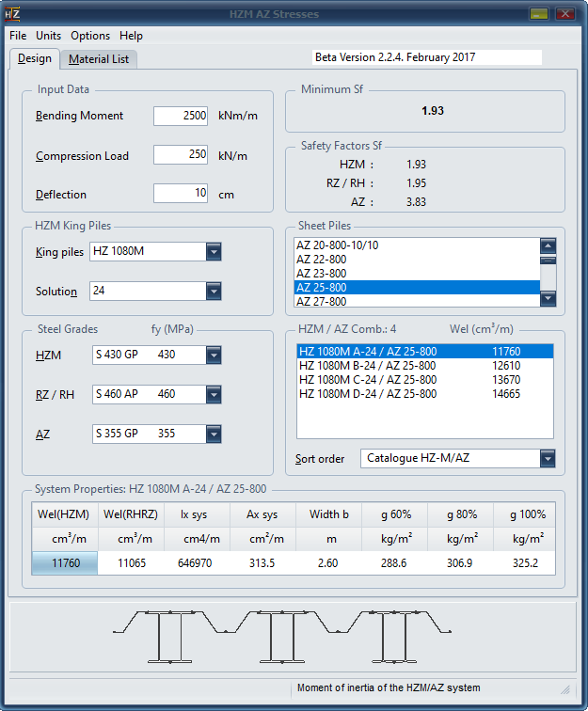The image size is (588, 711).
Task: Click the Minimum Sf value 1.93
Action: [x=433, y=111]
